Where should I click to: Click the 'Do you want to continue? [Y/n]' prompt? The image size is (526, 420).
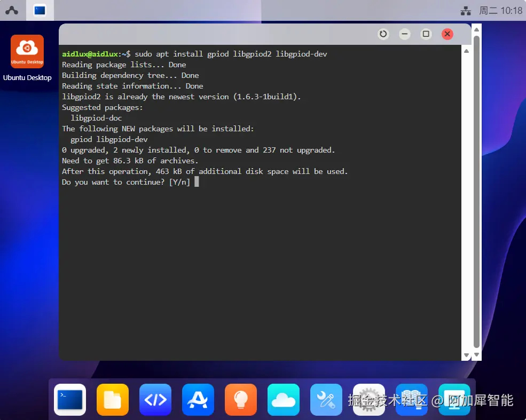coord(126,183)
